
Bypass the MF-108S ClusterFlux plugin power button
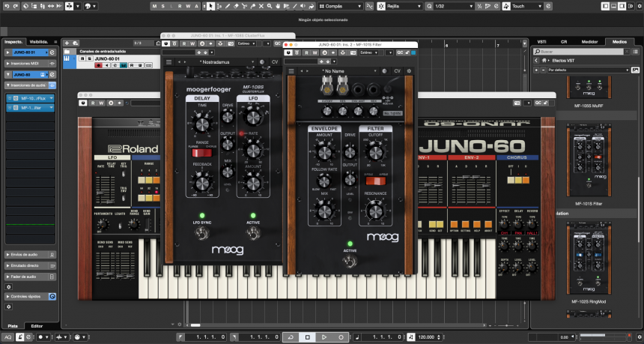(x=166, y=43)
